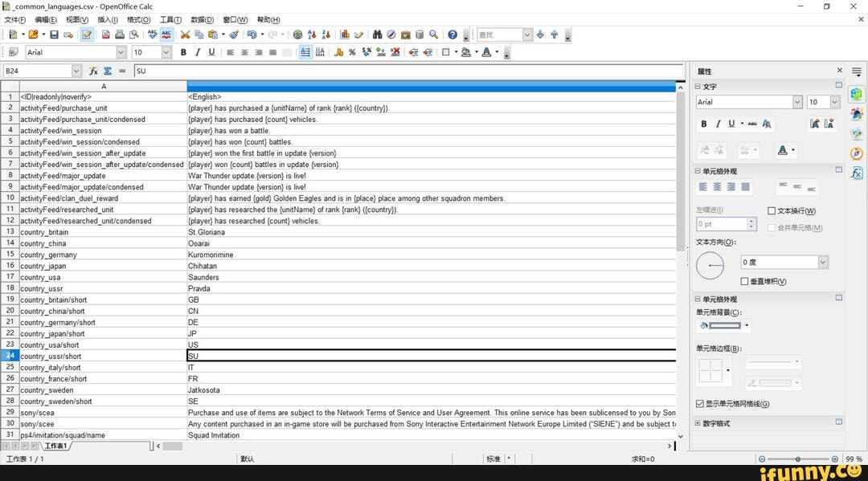
Task: Select the 工作表1 sheet tab
Action: click(55, 446)
